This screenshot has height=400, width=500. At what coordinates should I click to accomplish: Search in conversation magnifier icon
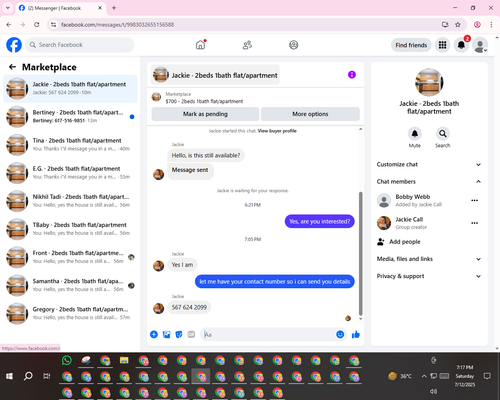443,134
